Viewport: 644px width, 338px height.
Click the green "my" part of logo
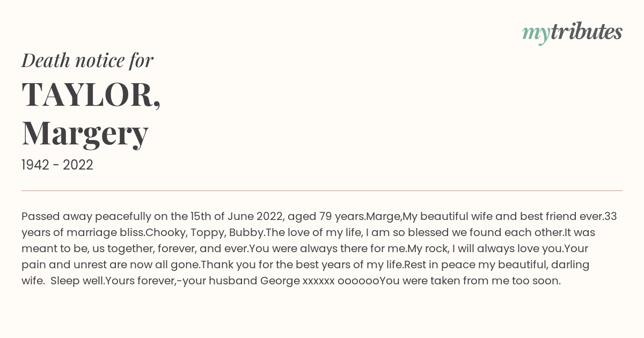[536, 34]
